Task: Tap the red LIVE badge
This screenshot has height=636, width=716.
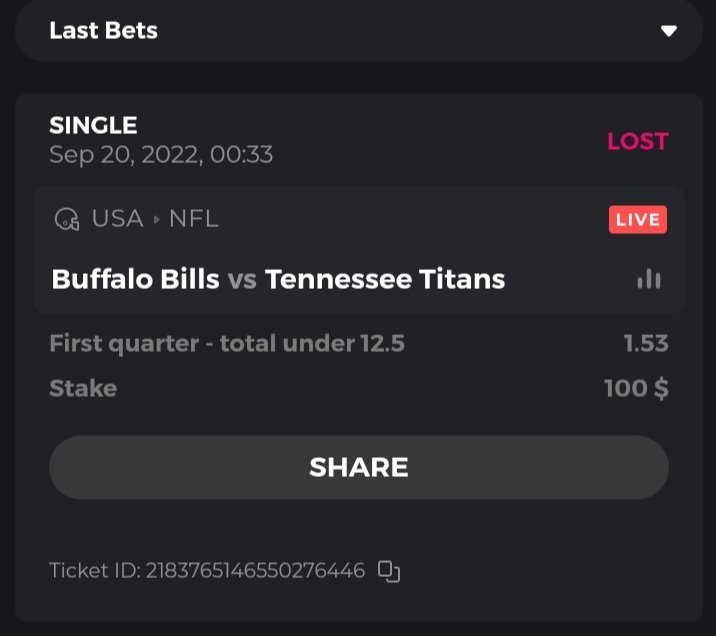Action: pos(637,219)
